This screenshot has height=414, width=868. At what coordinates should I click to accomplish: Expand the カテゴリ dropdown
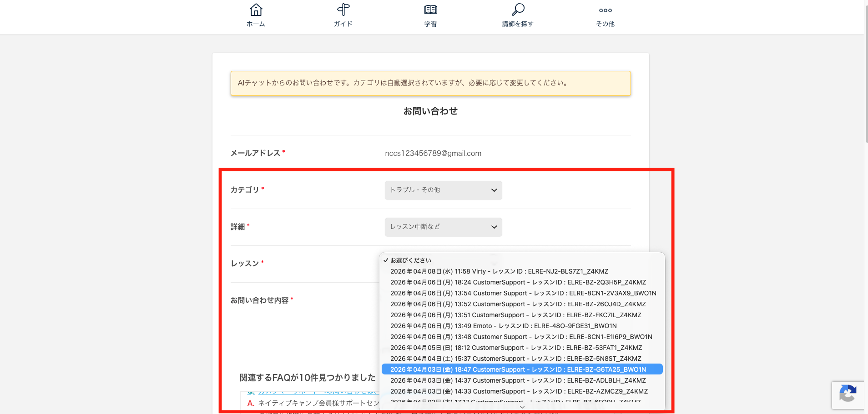pos(443,190)
